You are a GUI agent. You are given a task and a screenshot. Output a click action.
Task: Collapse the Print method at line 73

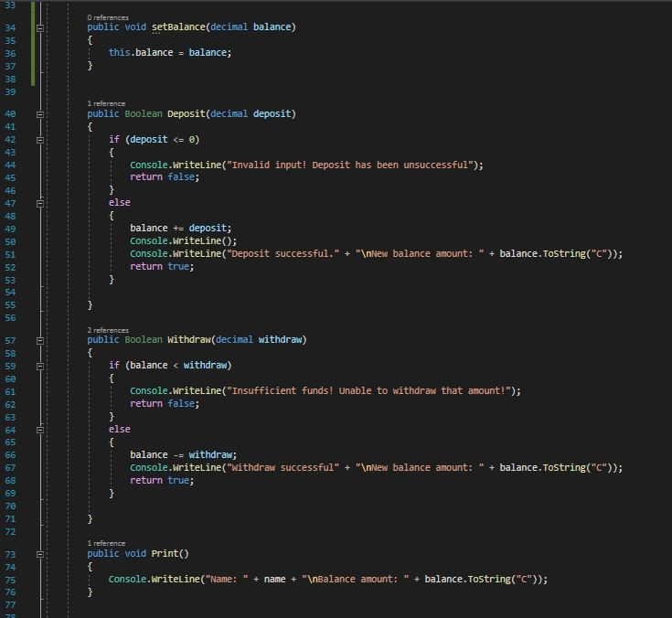coord(40,554)
